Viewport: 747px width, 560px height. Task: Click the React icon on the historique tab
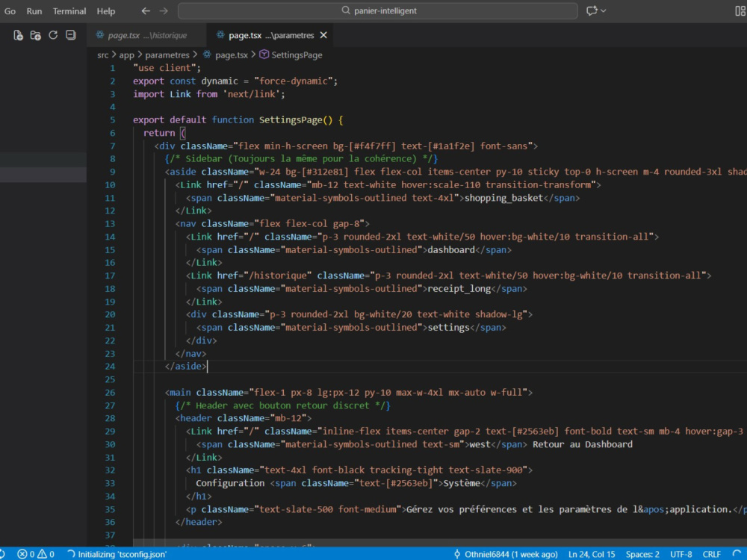point(99,35)
